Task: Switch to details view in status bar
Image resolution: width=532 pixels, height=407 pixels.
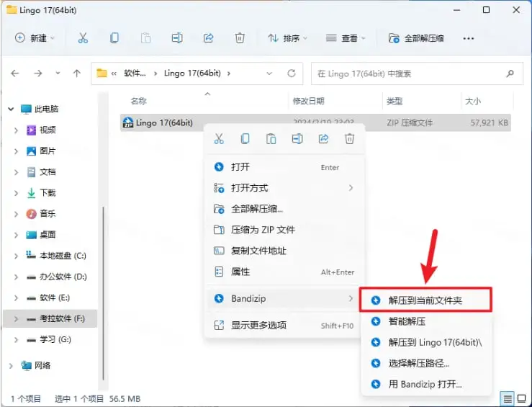Action: pyautogui.click(x=508, y=399)
